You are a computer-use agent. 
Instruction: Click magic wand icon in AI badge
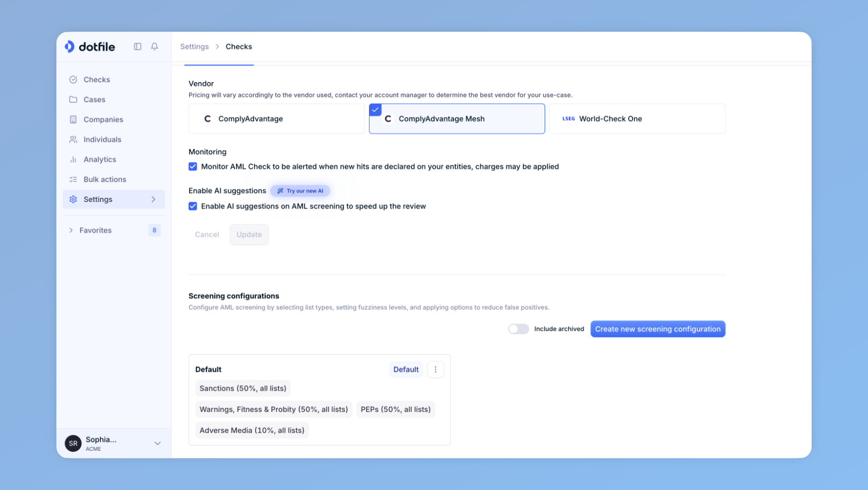(x=280, y=191)
